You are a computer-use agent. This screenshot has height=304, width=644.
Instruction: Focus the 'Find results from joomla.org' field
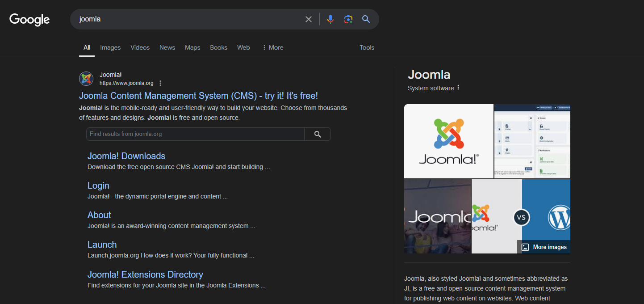(x=195, y=134)
